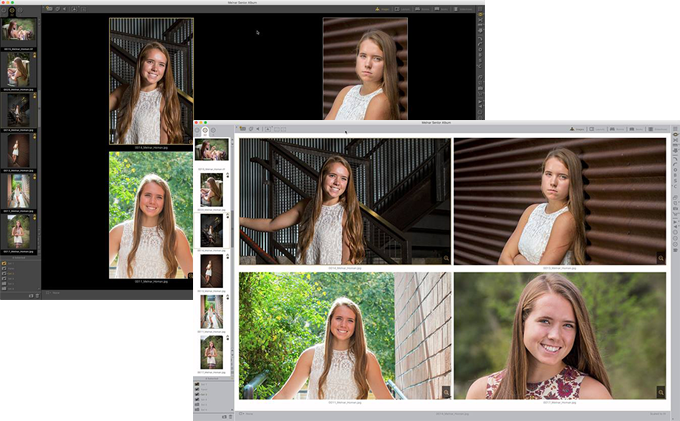Toggle the top folder item in the back window's list
The image size is (680, 421).
[4, 264]
